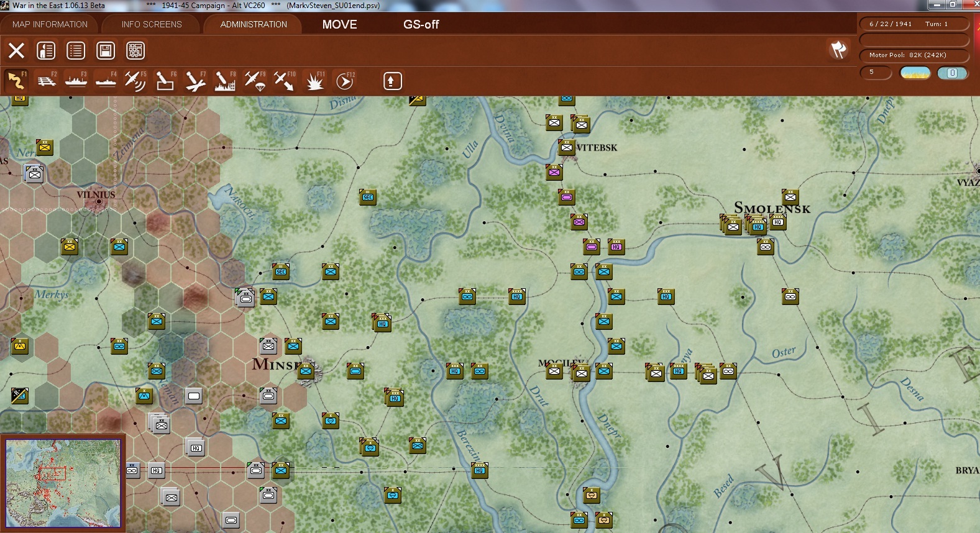Click the End Turn arrow icon (F12)
This screenshot has width=980, height=533.
pyautogui.click(x=345, y=81)
